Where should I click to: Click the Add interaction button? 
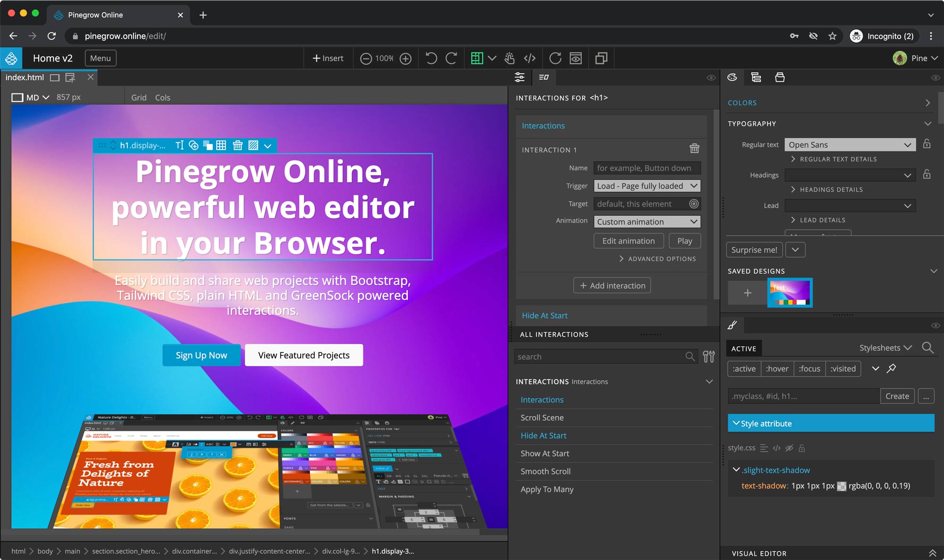(612, 285)
